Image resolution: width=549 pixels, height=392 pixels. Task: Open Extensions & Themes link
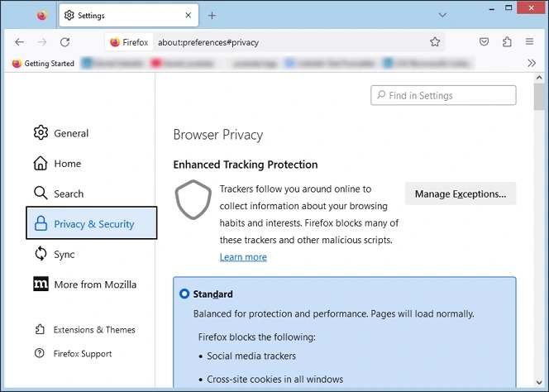click(85, 330)
